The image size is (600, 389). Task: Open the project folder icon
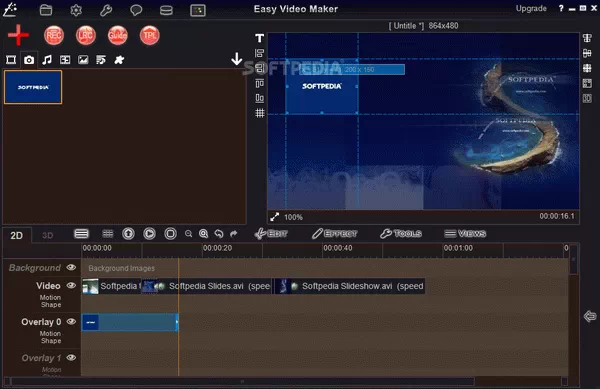(x=46, y=10)
